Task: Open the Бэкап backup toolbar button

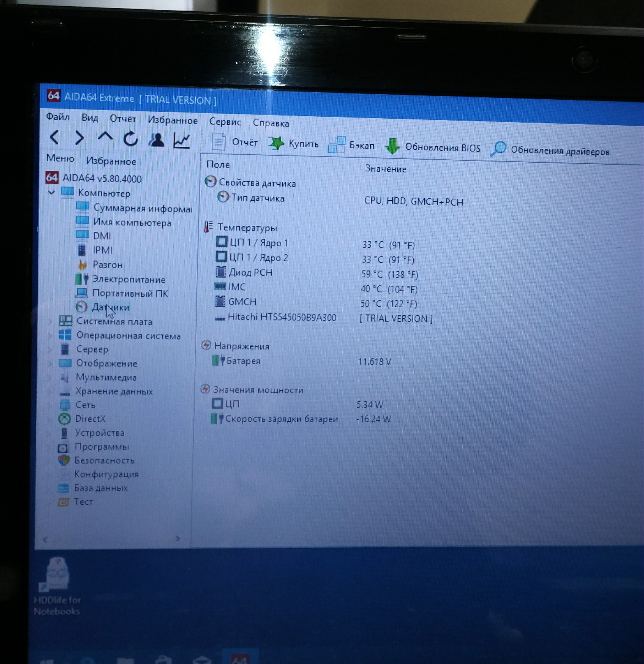Action: [x=351, y=145]
